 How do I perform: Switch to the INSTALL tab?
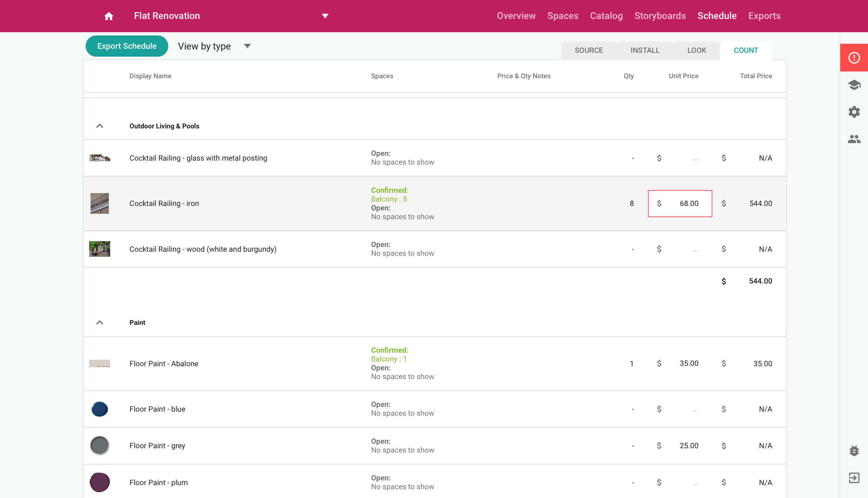pos(645,50)
